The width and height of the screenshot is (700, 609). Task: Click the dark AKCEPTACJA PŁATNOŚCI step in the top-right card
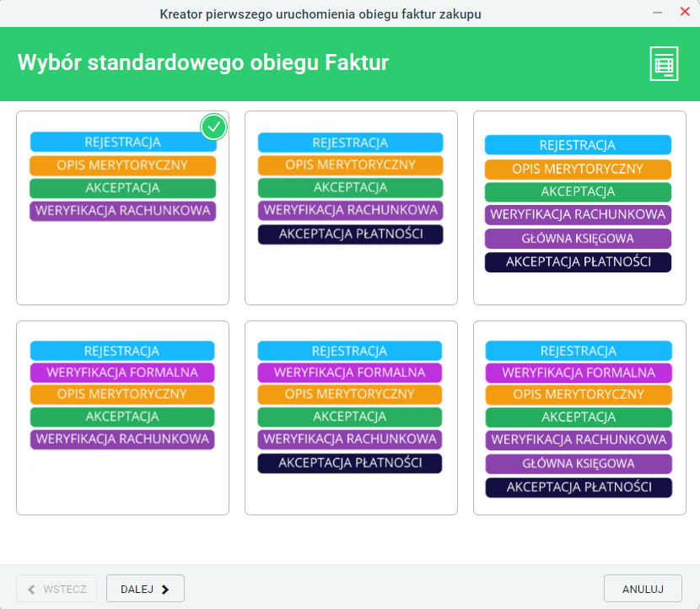coord(578,262)
